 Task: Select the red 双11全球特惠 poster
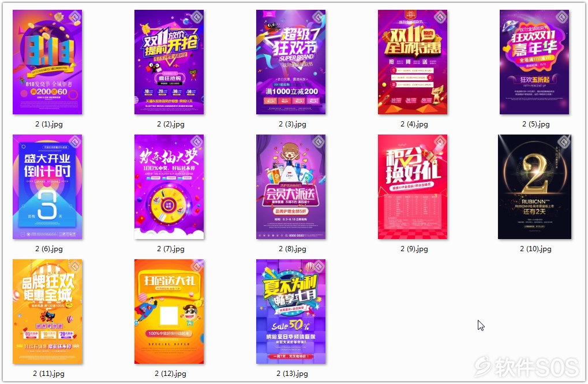(x=413, y=62)
